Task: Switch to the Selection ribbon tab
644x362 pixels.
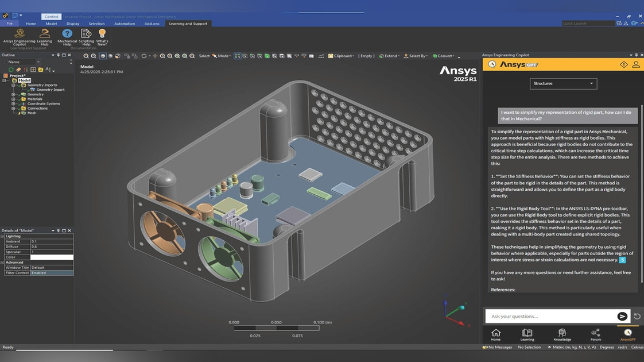Action: click(96, 24)
